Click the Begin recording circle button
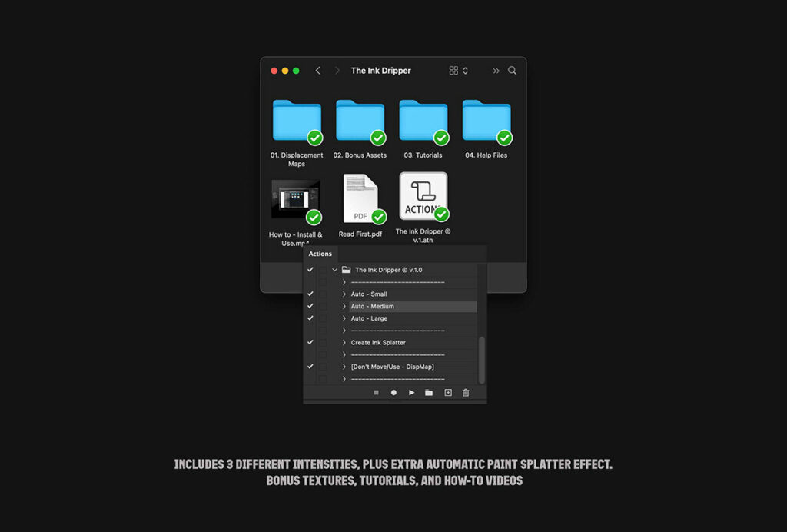 [x=393, y=393]
